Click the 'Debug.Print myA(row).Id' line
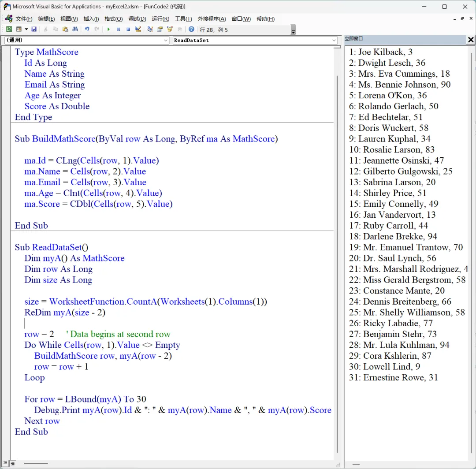The height and width of the screenshot is (469, 476). pyautogui.click(x=183, y=410)
